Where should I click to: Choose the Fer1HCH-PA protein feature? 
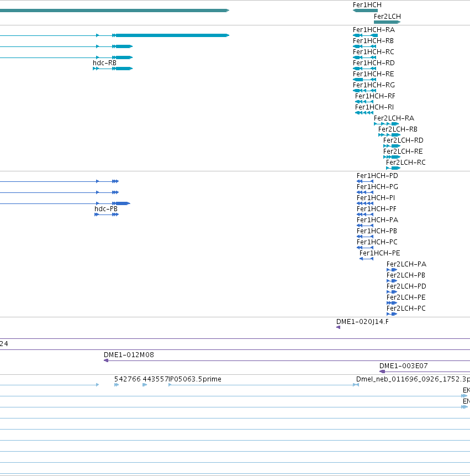pyautogui.click(x=365, y=226)
